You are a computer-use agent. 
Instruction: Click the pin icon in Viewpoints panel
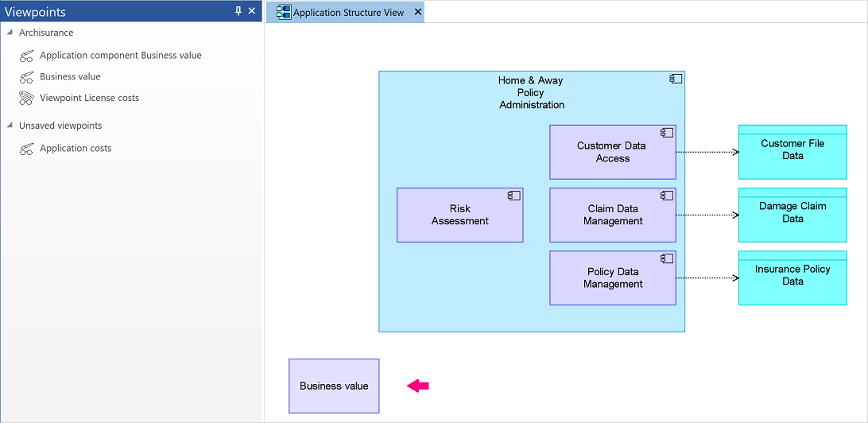(x=238, y=11)
